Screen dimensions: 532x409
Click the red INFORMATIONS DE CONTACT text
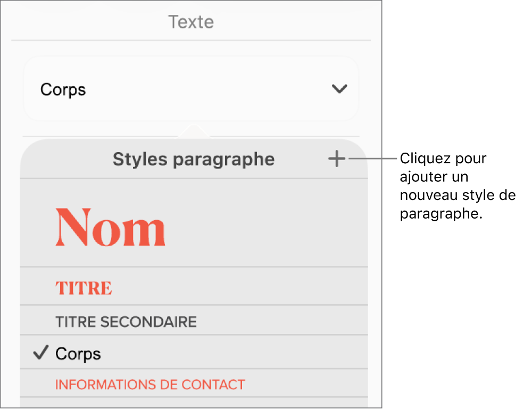150,385
